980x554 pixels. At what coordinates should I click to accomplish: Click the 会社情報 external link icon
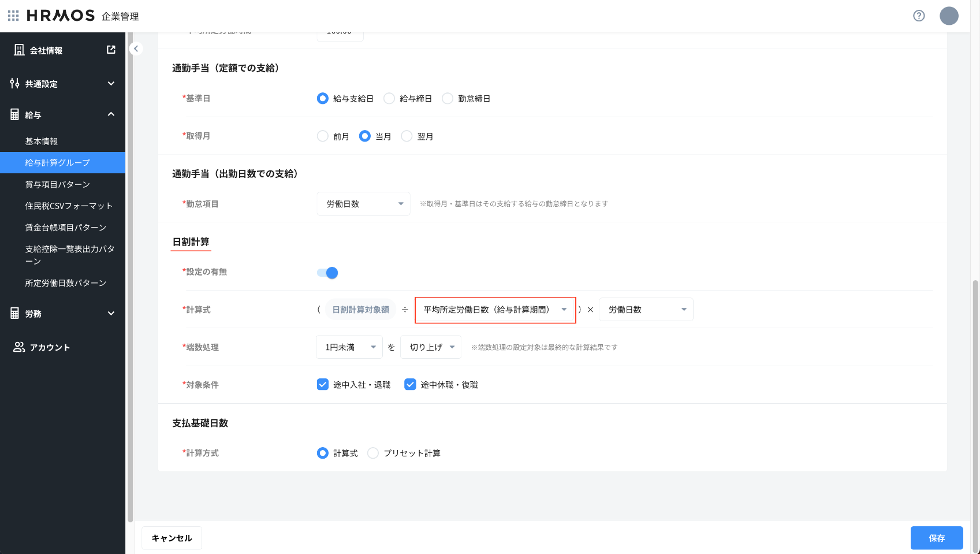point(111,50)
